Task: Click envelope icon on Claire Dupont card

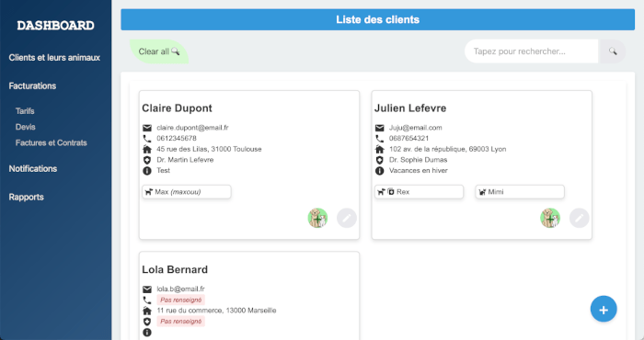Action: 147,128
